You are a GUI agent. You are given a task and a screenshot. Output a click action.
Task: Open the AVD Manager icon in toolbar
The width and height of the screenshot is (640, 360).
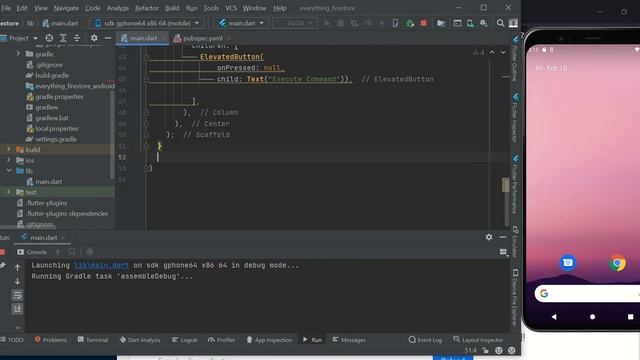[470, 23]
